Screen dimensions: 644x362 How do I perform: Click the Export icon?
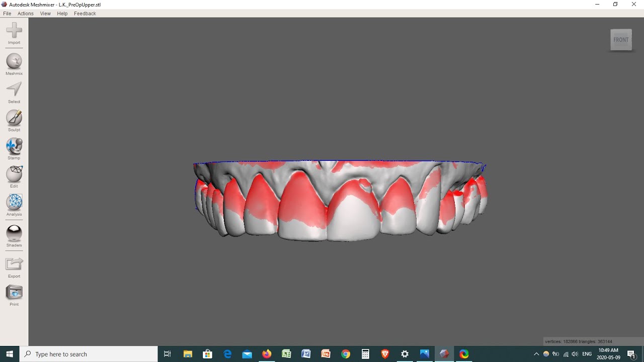click(14, 264)
